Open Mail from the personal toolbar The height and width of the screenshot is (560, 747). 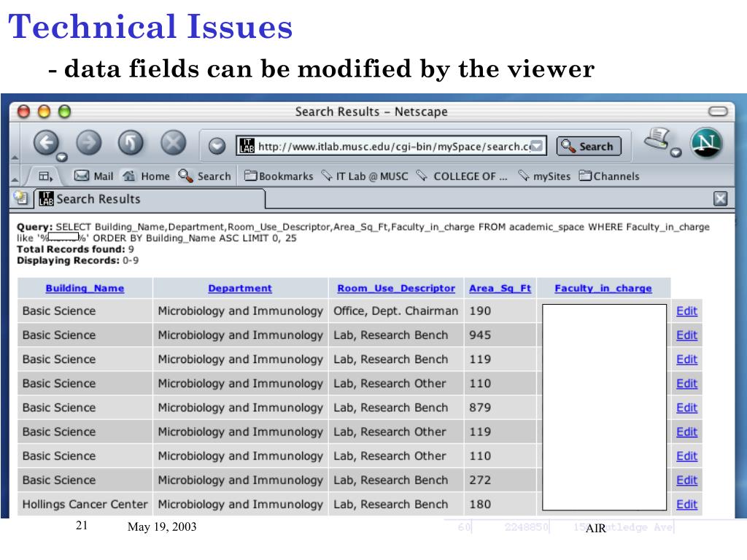93,176
